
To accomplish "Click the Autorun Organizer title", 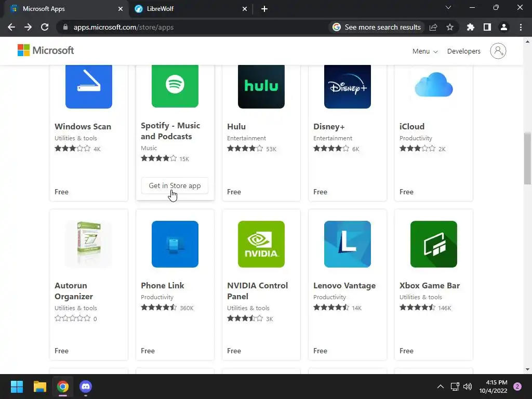I will pos(74,291).
